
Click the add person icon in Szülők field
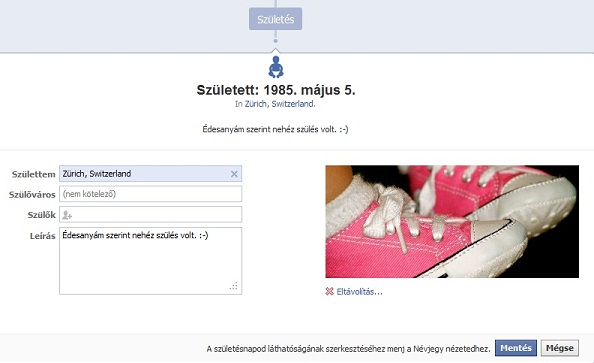[67, 215]
